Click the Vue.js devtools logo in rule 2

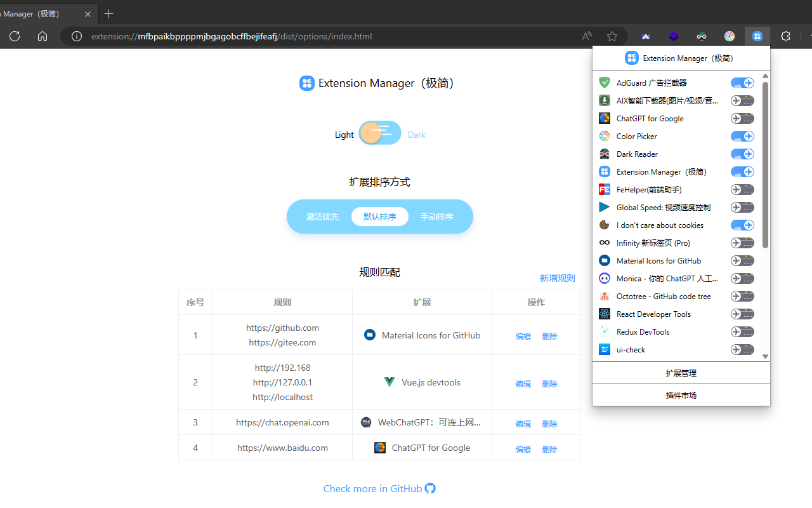tap(390, 382)
